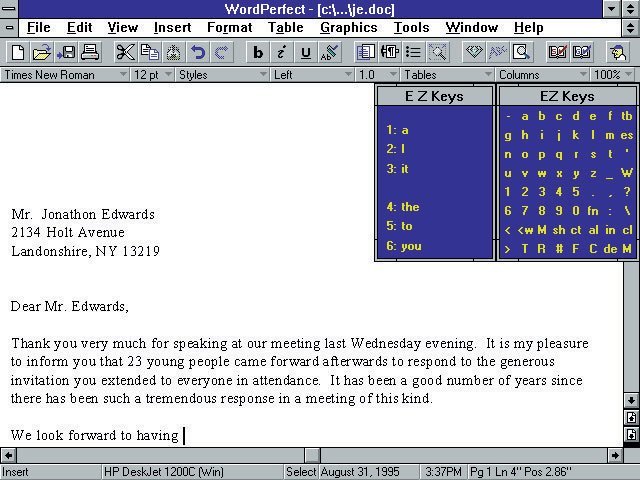This screenshot has width=640, height=480.
Task: Pick predicted word '6: you' in EZ Keys
Action: coord(404,246)
